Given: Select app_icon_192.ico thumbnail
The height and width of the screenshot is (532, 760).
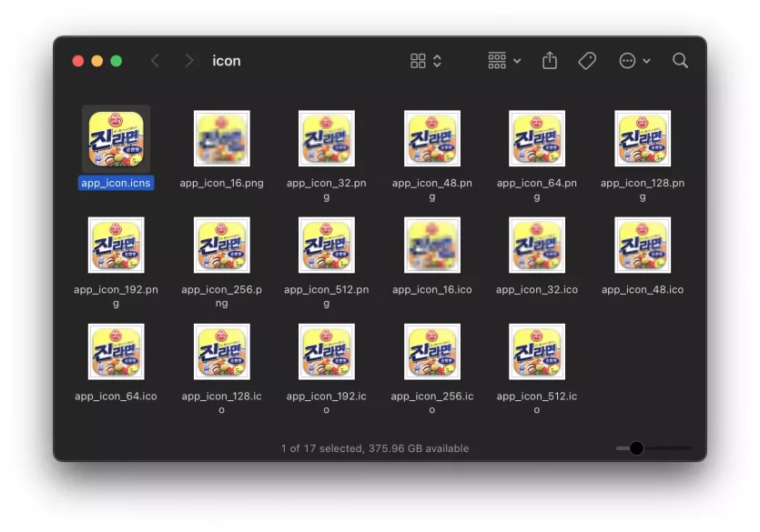Looking at the screenshot, I should pos(327,352).
